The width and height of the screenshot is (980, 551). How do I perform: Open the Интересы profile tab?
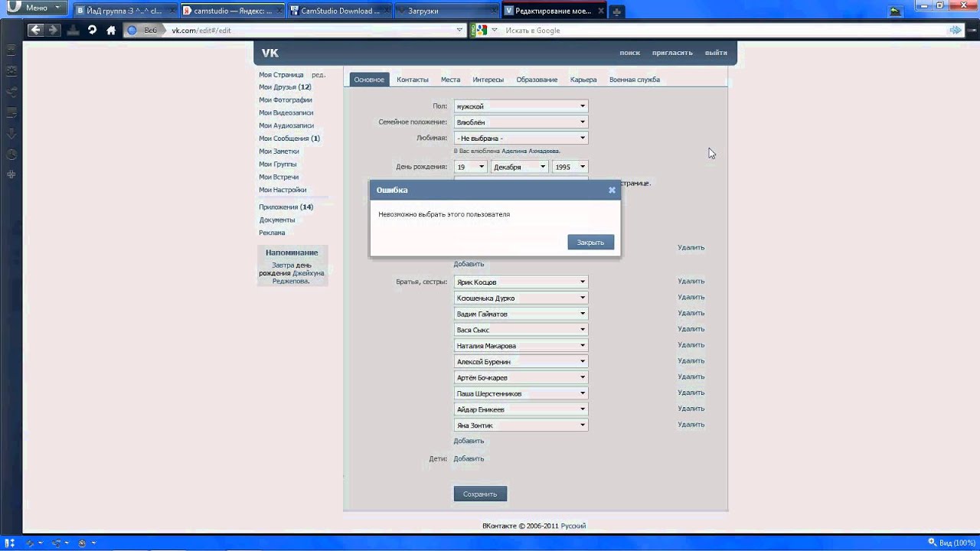tap(488, 80)
